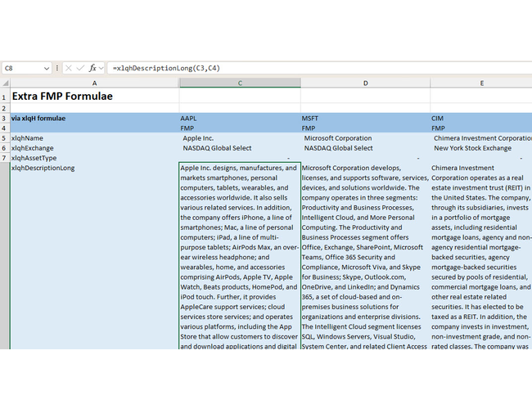Click the 'New York Stock Exchange' cell
The height and width of the screenshot is (409, 532).
coord(481,148)
